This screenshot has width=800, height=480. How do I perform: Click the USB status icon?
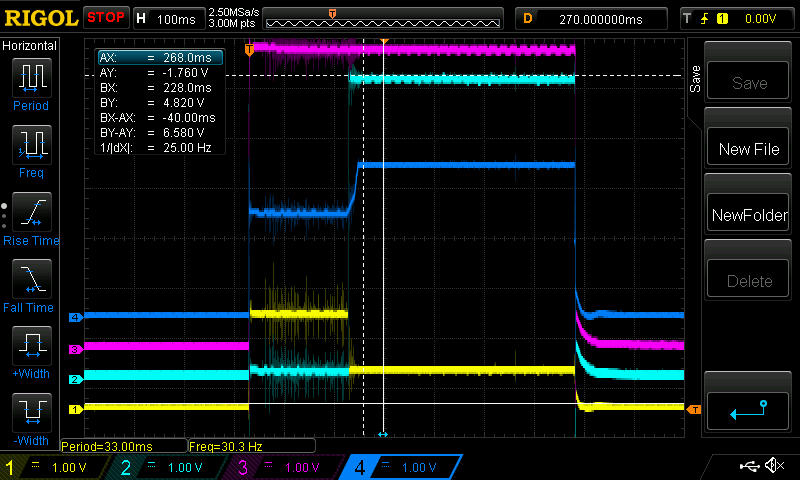pyautogui.click(x=748, y=466)
